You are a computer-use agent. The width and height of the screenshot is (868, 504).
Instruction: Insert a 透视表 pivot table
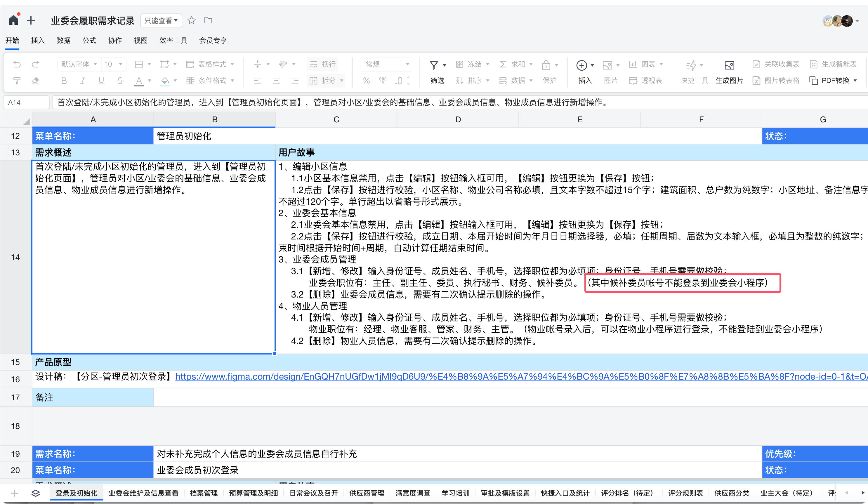646,80
